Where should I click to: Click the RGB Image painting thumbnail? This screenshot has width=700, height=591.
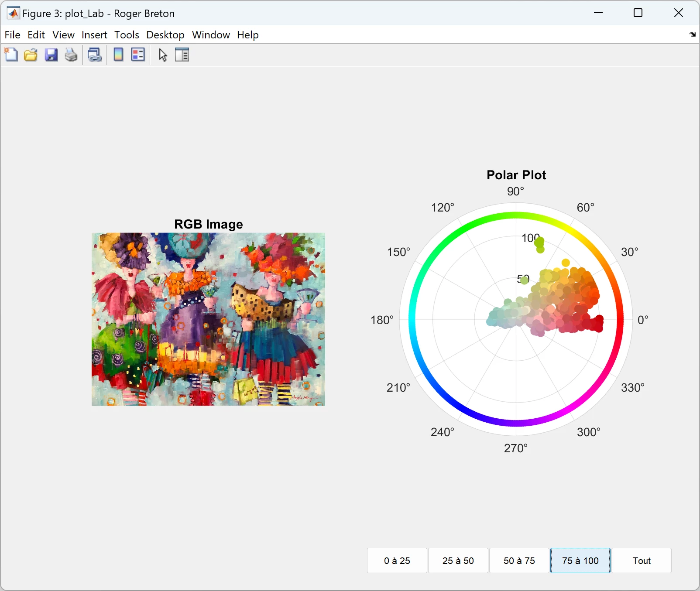tap(208, 319)
